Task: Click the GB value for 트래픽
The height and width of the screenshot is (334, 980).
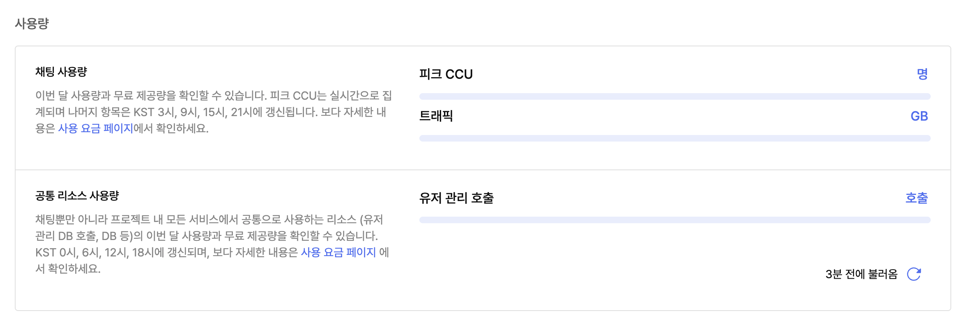Action: point(919,116)
